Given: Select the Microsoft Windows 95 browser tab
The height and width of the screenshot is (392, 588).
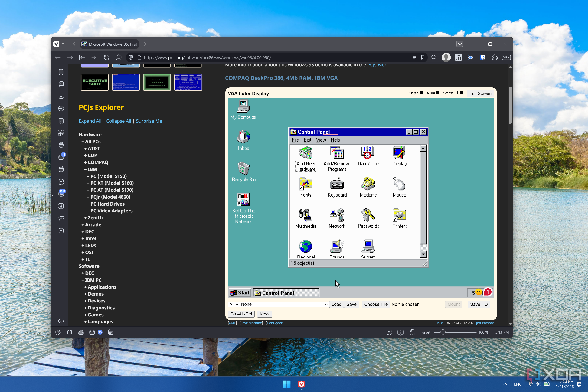Looking at the screenshot, I should pos(109,44).
